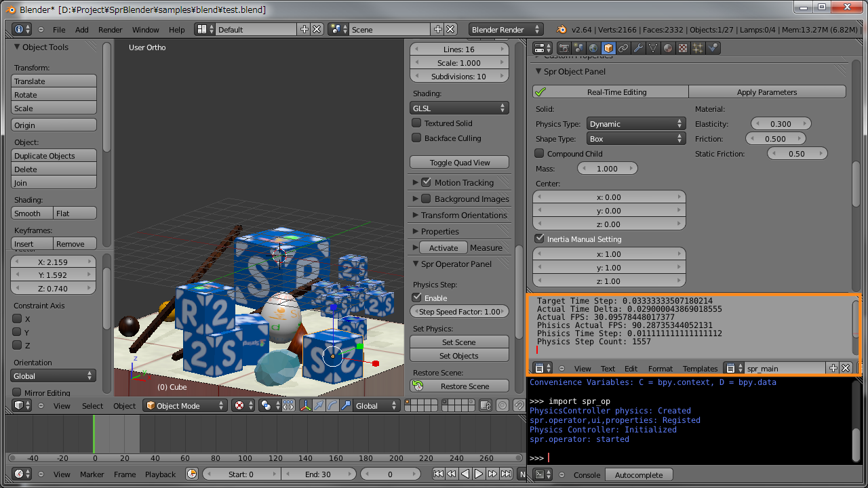Screen dimensions: 868x488
Task: Enable the Backface Culling checkbox
Action: (417, 138)
